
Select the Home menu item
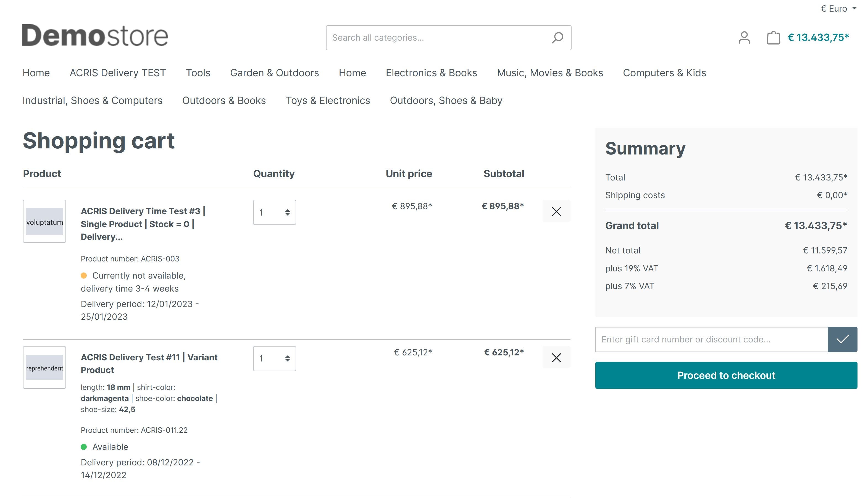[36, 73]
